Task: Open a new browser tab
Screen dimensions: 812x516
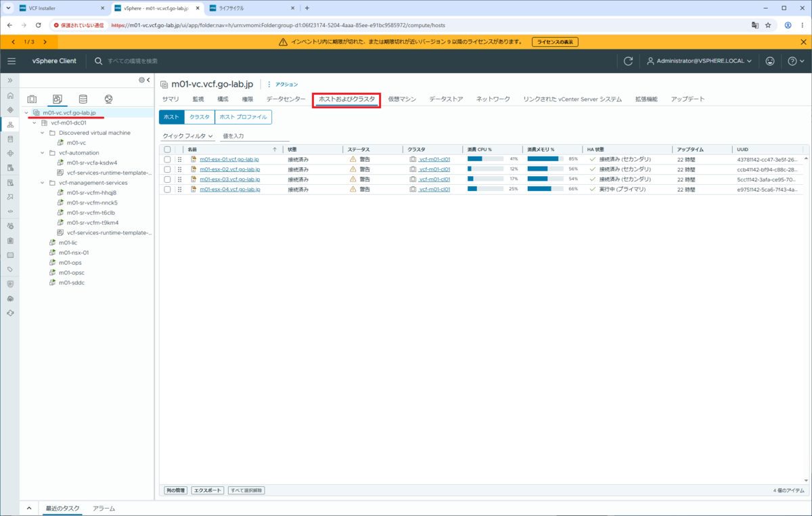Action: point(307,8)
